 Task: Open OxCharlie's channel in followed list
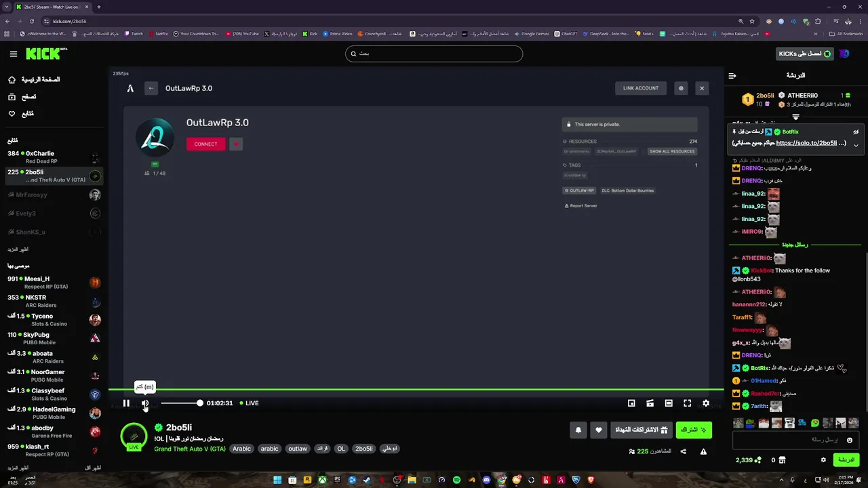pos(53,157)
